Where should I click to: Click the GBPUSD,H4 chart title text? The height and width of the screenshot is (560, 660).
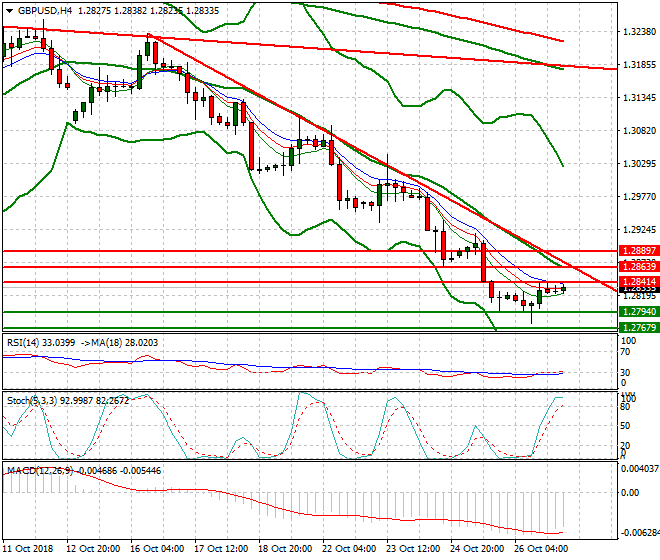coord(45,11)
